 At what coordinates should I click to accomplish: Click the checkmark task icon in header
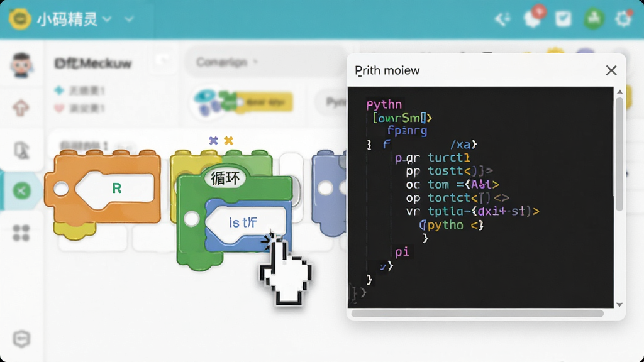point(563,19)
